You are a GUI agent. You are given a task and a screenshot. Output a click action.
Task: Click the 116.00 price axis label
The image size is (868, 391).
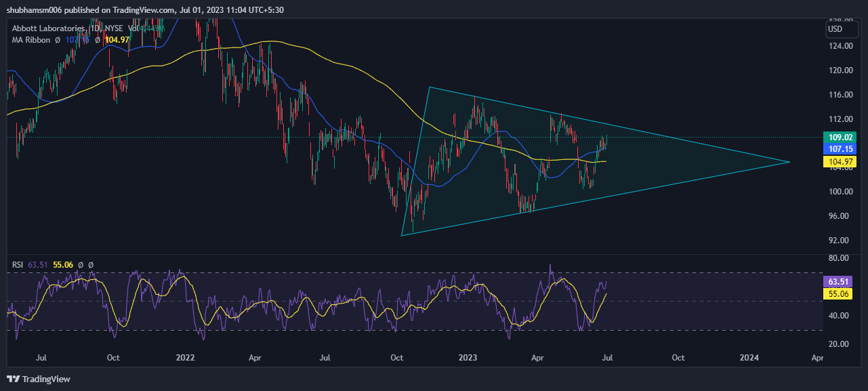[x=839, y=95]
